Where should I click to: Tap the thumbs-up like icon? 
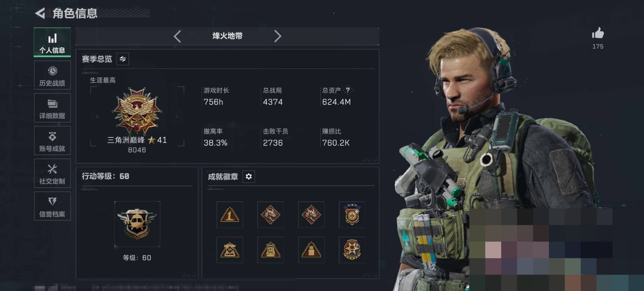598,33
